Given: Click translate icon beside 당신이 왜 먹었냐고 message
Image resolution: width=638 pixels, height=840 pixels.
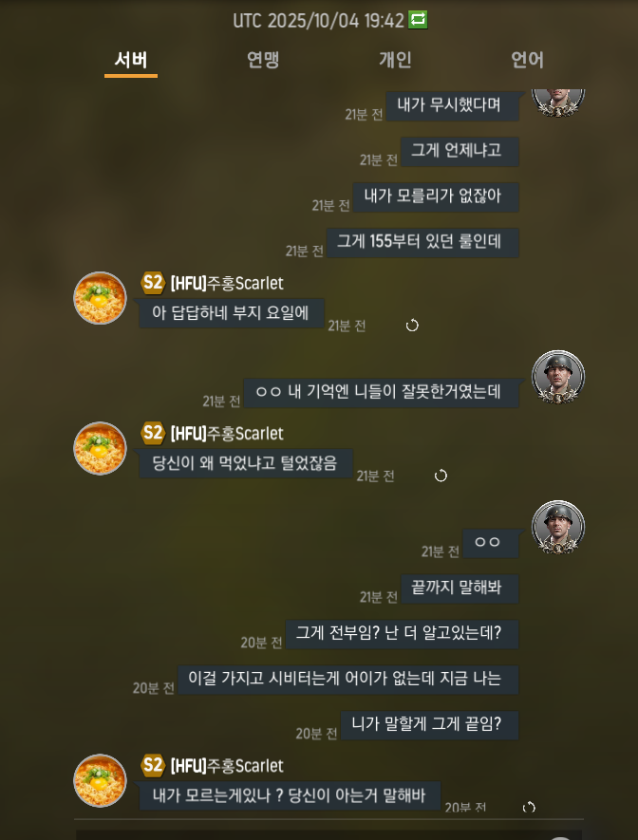Looking at the screenshot, I should 441,476.
